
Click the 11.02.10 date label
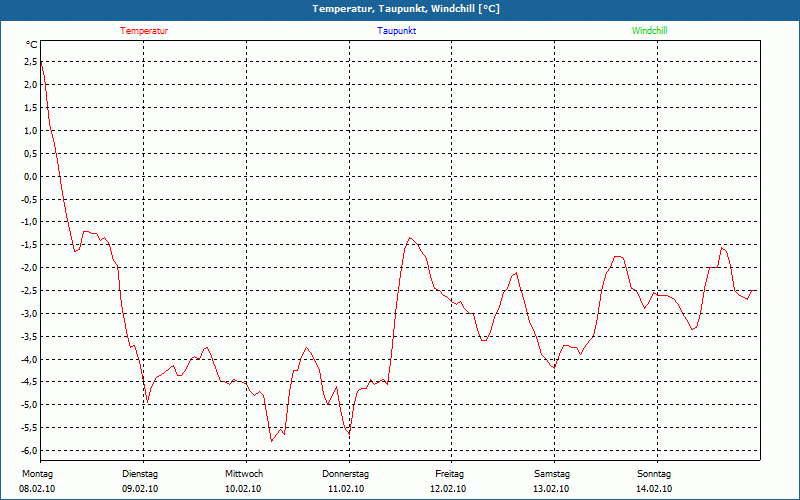click(x=345, y=489)
